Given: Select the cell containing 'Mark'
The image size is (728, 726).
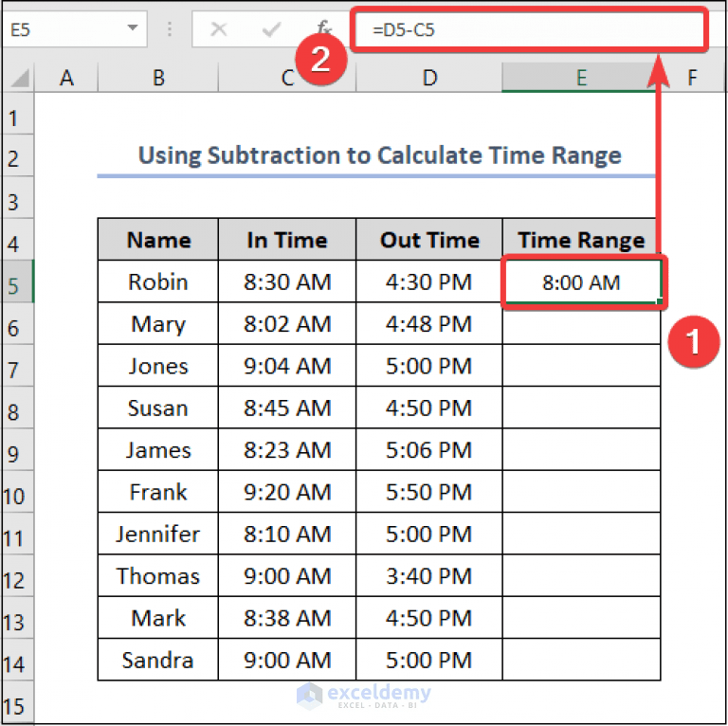Looking at the screenshot, I should tap(158, 618).
